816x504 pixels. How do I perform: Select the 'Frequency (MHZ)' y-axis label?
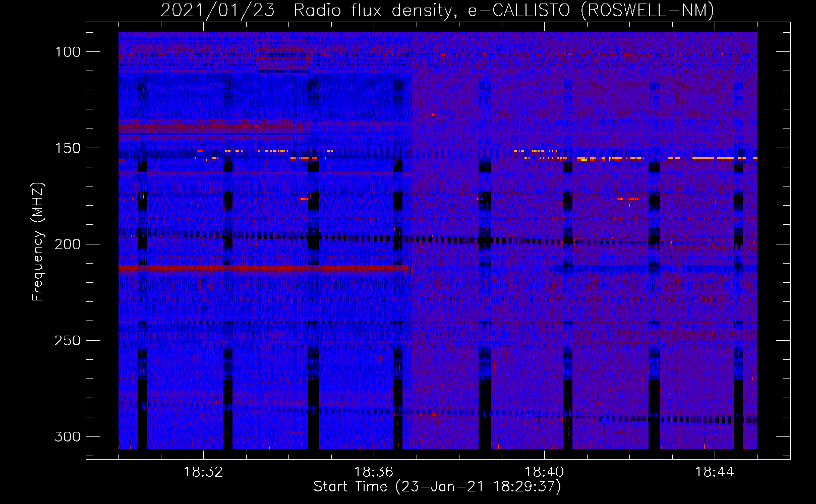point(38,241)
